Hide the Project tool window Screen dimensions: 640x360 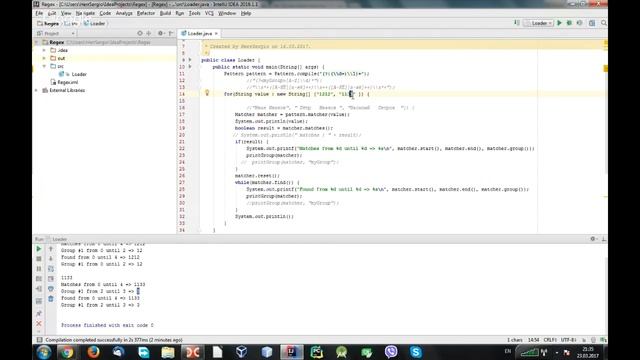171,33
